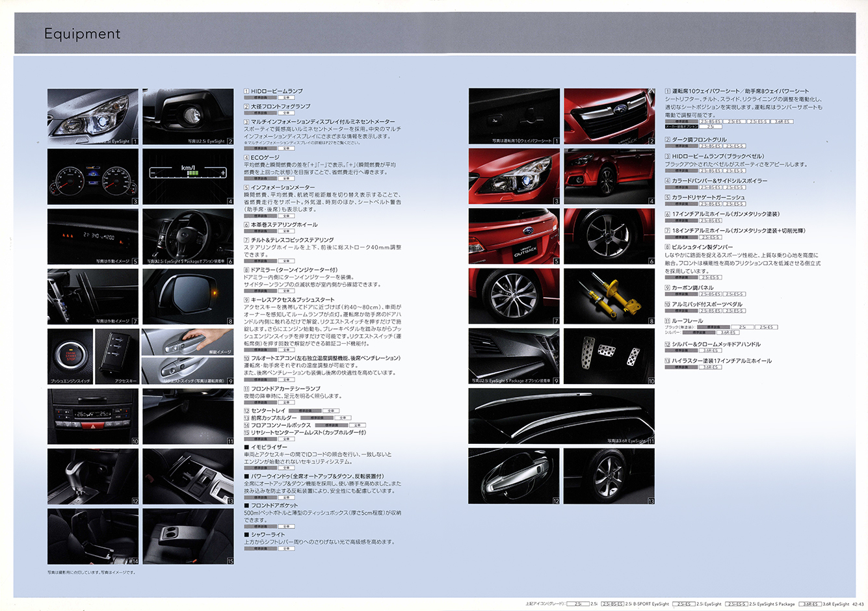Click the page number '42·43'

tap(858, 604)
